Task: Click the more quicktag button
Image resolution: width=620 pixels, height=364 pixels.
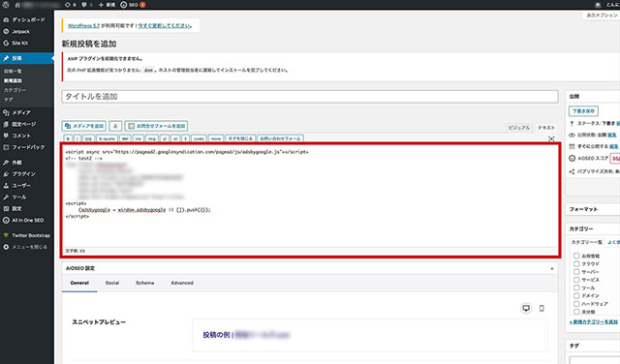Action: point(216,138)
